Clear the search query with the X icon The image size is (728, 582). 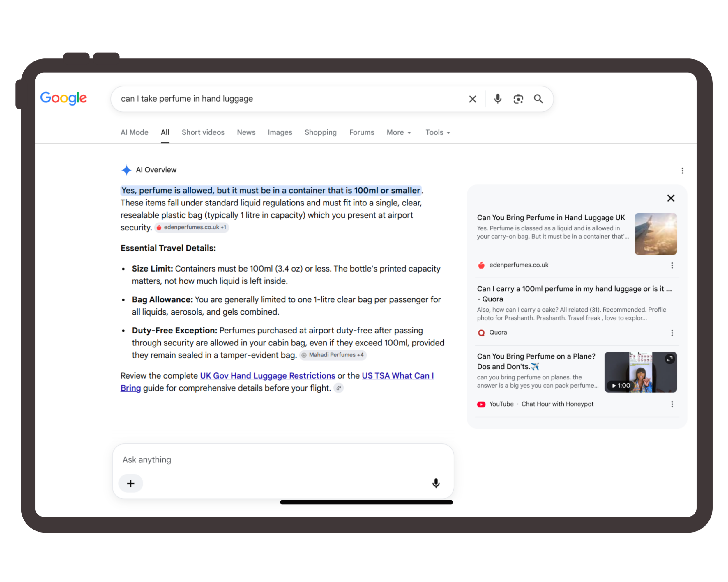[x=472, y=99]
